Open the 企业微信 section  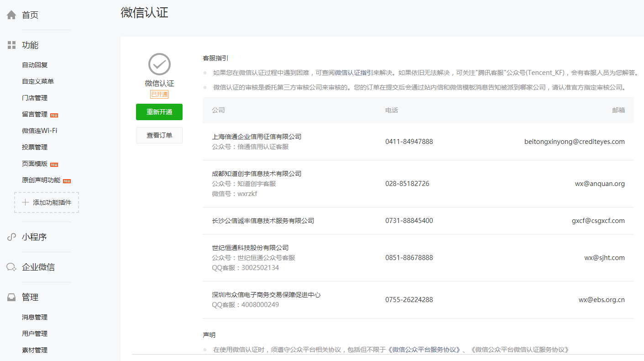[38, 267]
